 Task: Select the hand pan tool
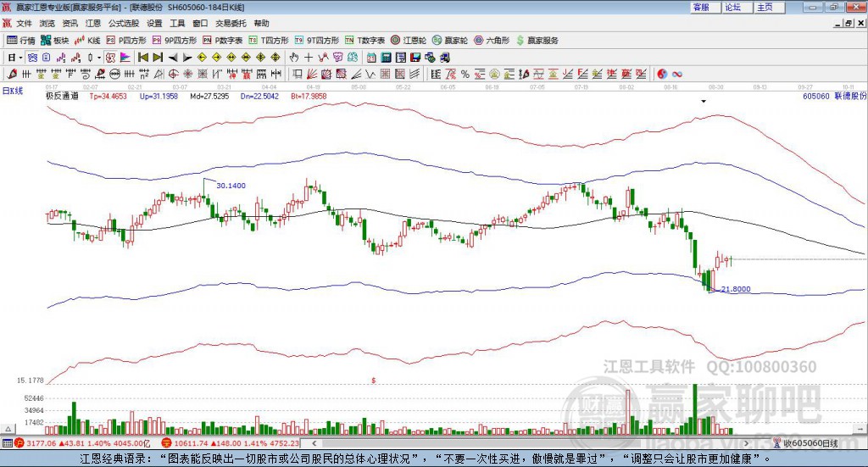[294, 58]
